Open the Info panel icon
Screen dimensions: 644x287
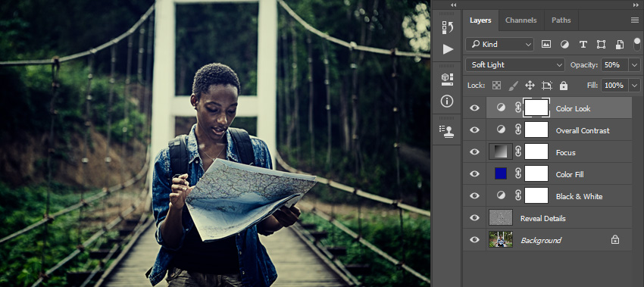click(447, 101)
